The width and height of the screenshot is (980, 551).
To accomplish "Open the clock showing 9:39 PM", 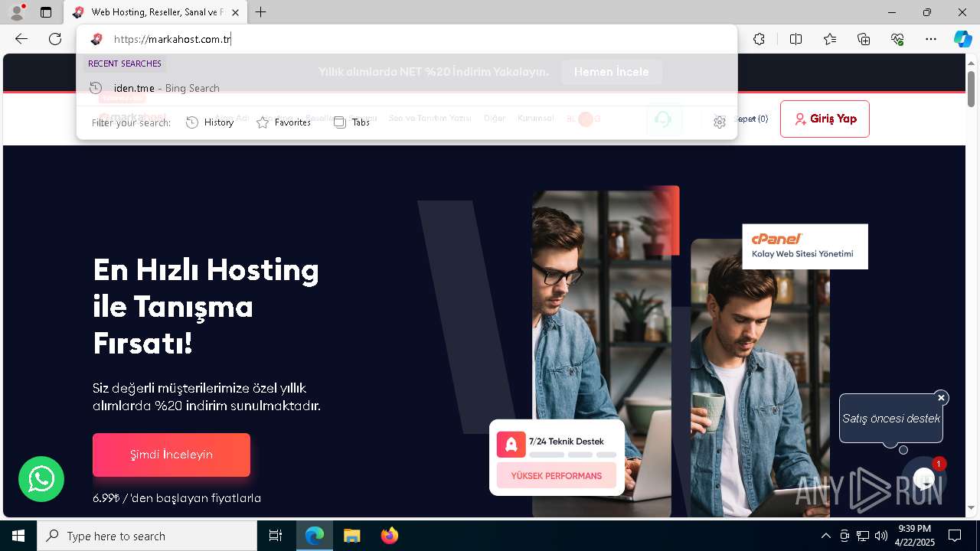I will [x=915, y=536].
